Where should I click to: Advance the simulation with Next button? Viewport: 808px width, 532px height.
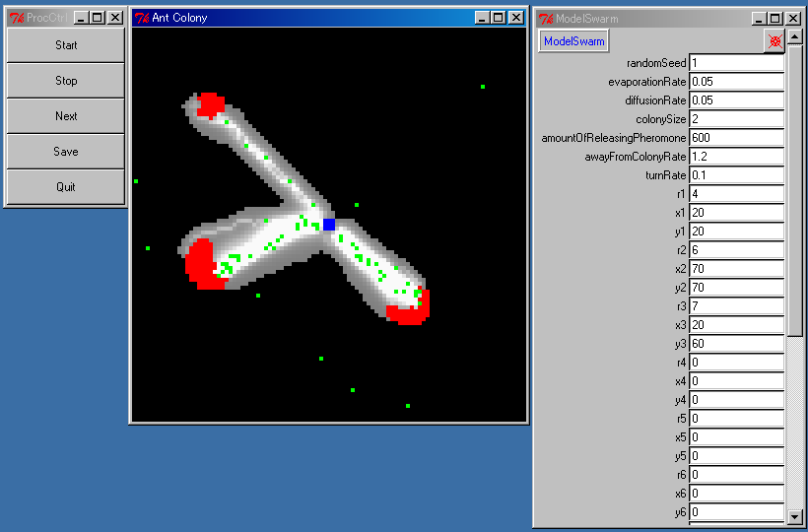[65, 116]
